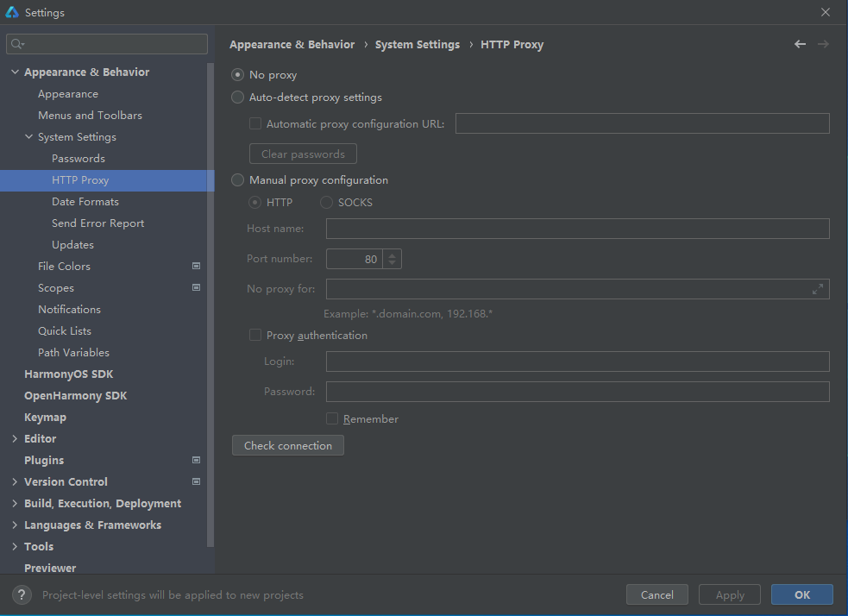848x616 pixels.
Task: Click the Automatic proxy configuration URL field
Action: (643, 123)
